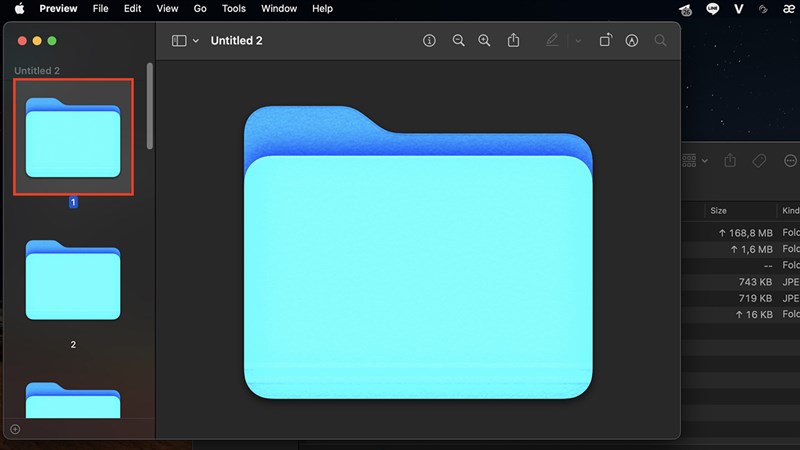Click the sidebar scrollbar
The width and height of the screenshot is (800, 450).
click(x=149, y=106)
